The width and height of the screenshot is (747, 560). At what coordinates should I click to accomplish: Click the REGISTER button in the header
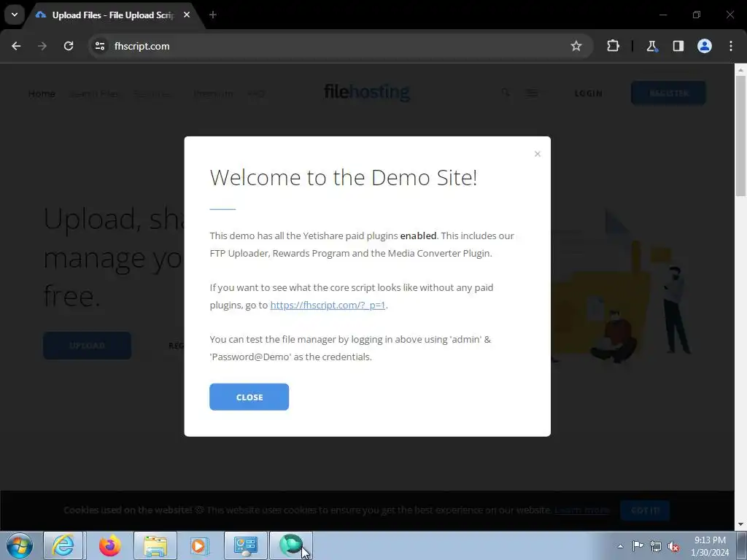(x=668, y=93)
